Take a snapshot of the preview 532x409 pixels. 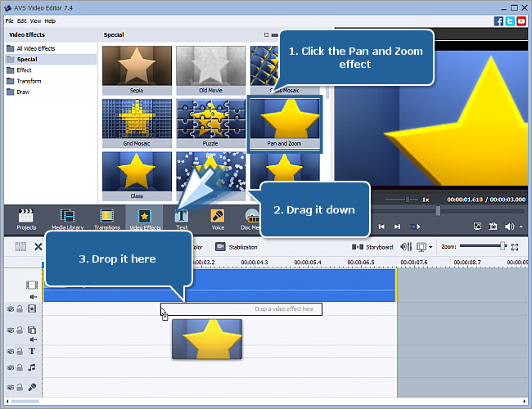tap(493, 227)
